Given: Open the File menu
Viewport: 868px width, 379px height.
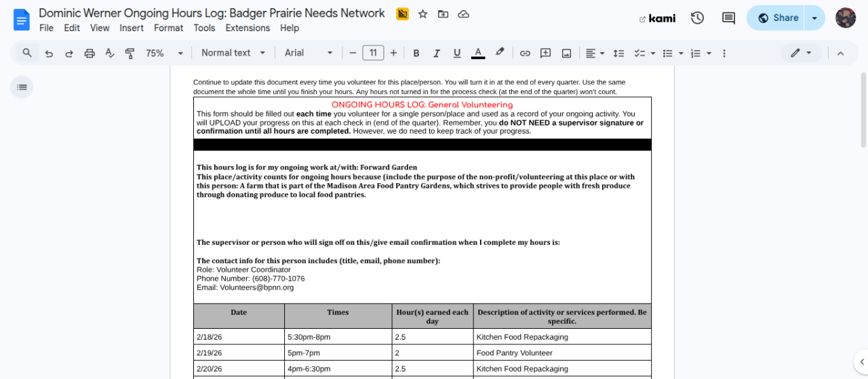Looking at the screenshot, I should (x=46, y=28).
